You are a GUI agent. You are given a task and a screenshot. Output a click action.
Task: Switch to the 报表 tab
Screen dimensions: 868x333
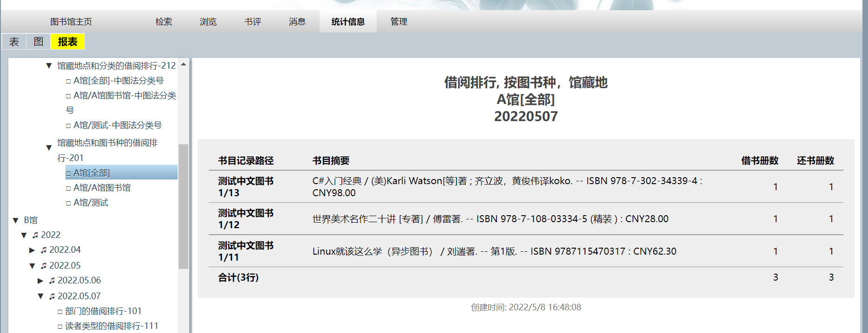pos(68,42)
